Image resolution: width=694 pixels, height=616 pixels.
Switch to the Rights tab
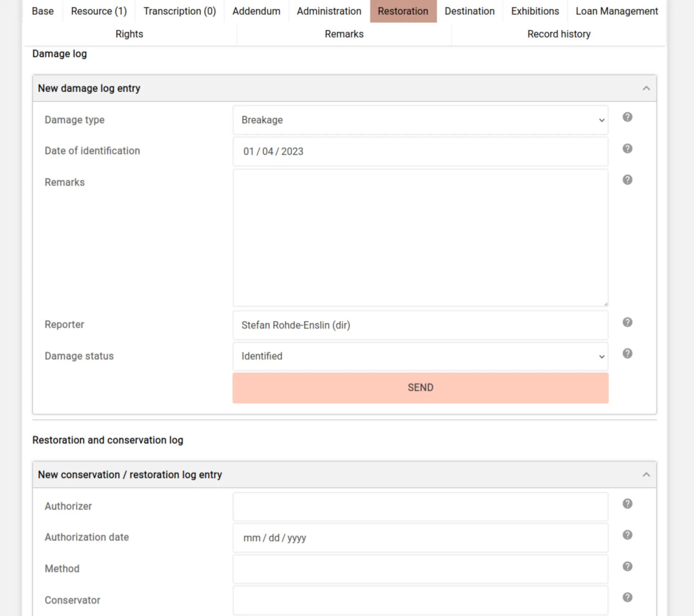[129, 34]
